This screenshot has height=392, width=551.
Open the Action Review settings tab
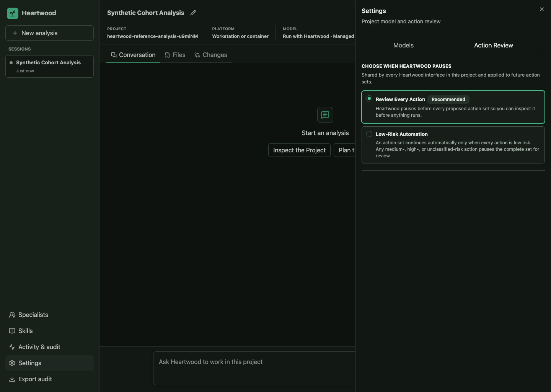pos(494,45)
